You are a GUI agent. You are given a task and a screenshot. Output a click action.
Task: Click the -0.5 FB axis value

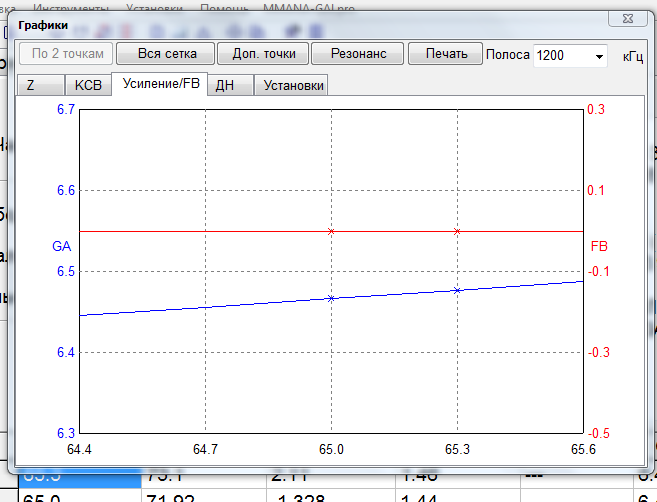coord(598,433)
